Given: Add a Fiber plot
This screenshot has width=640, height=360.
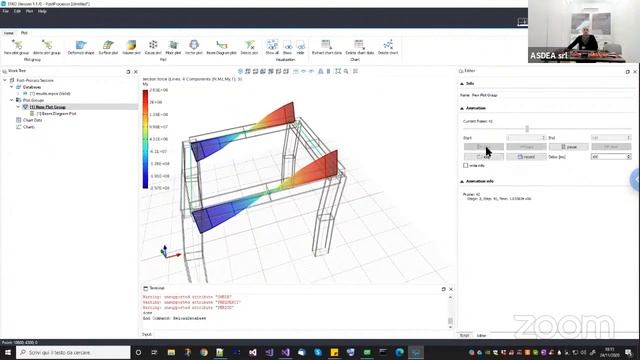Looking at the screenshot, I should (173, 47).
